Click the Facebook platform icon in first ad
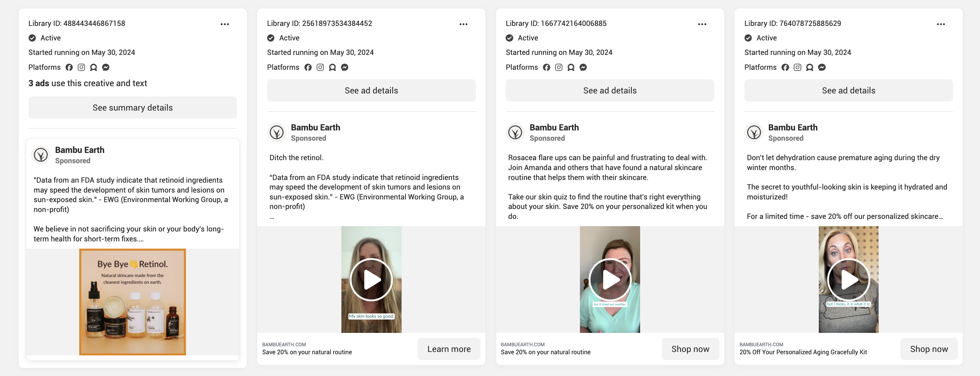 pos(69,67)
